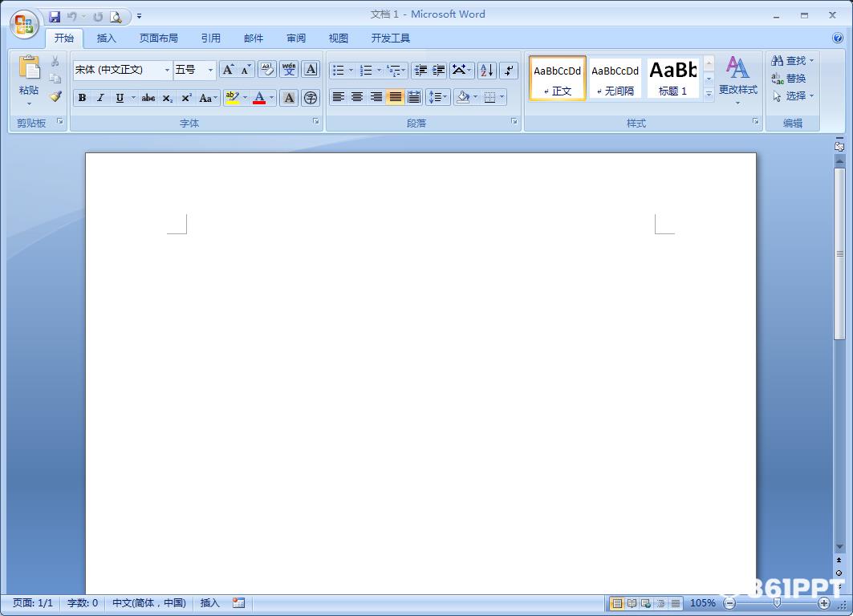The width and height of the screenshot is (853, 616).
Task: Open Change Case Aa dropdown
Action: [208, 98]
